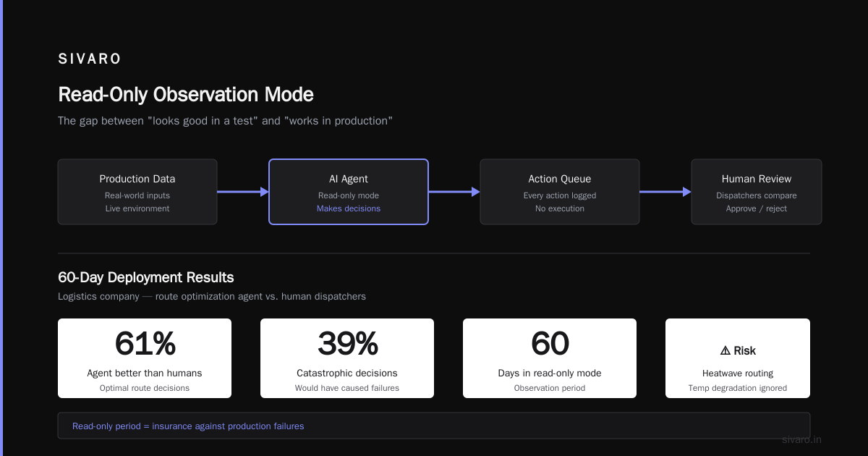Click the 60-Day Deployment Results heading
868x456 pixels.
click(x=146, y=277)
